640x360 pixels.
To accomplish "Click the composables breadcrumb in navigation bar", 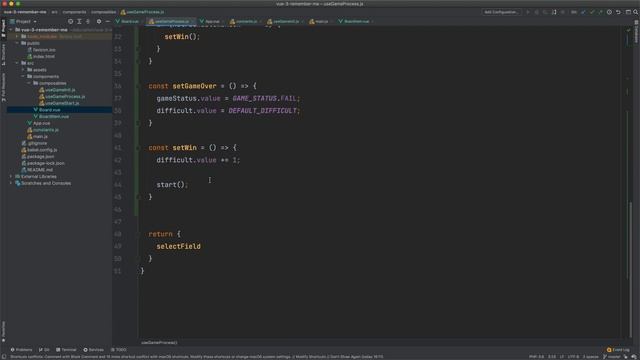I will [103, 12].
